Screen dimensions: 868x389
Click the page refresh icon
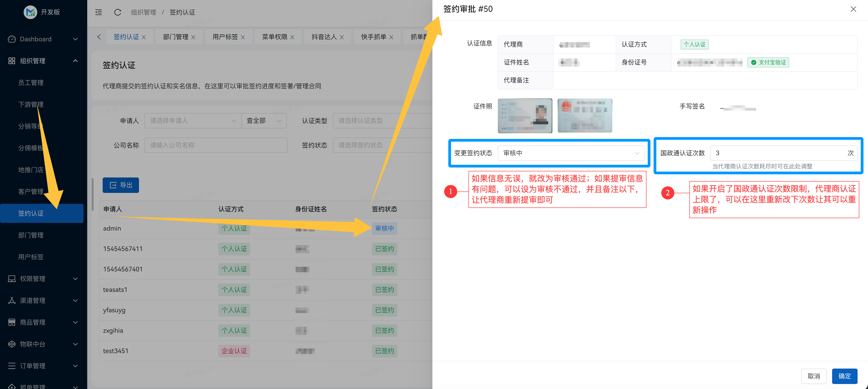coord(117,12)
